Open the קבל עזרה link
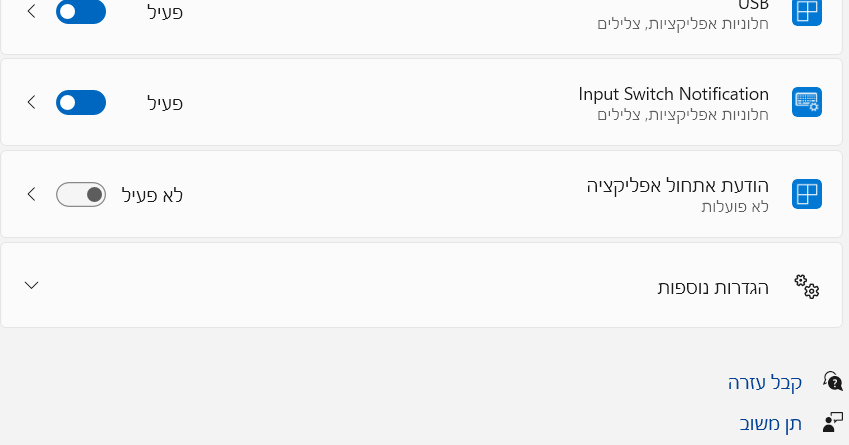Image resolution: width=849 pixels, height=445 pixels. pos(765,382)
